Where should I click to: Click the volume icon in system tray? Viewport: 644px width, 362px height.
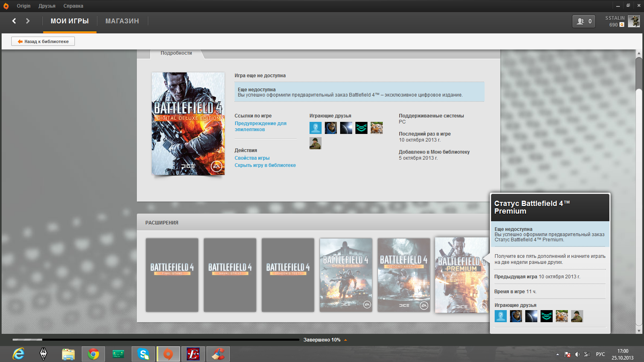(x=577, y=354)
